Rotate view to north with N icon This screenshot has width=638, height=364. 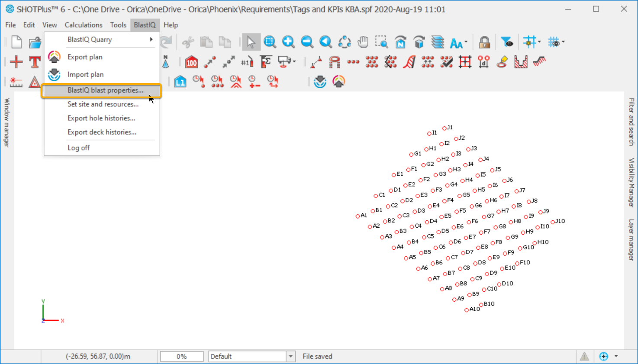pyautogui.click(x=400, y=42)
